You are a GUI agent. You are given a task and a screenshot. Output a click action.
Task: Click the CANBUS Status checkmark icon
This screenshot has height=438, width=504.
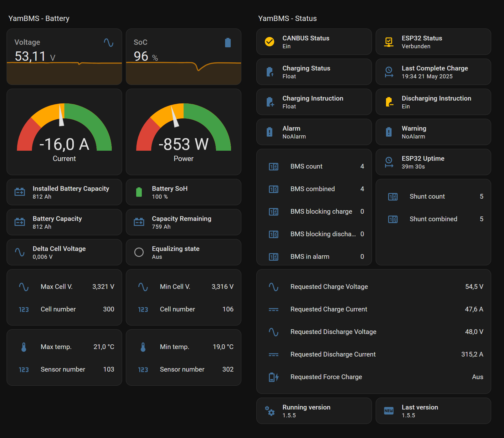pyautogui.click(x=269, y=42)
